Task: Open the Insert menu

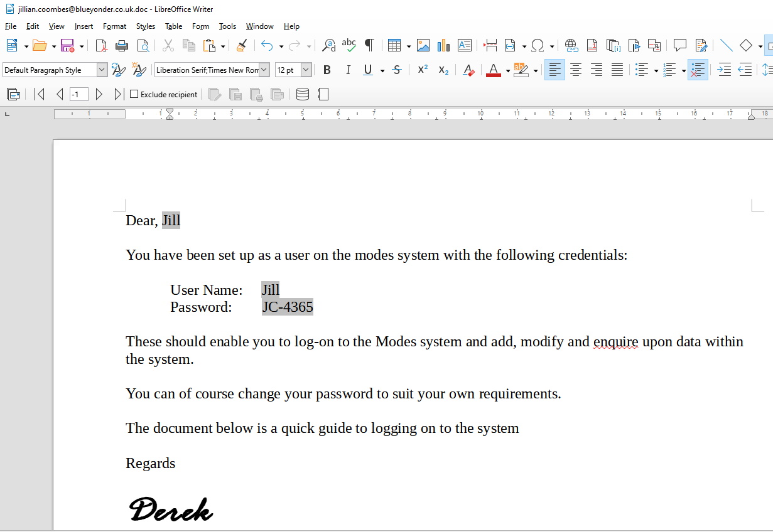Action: tap(84, 26)
